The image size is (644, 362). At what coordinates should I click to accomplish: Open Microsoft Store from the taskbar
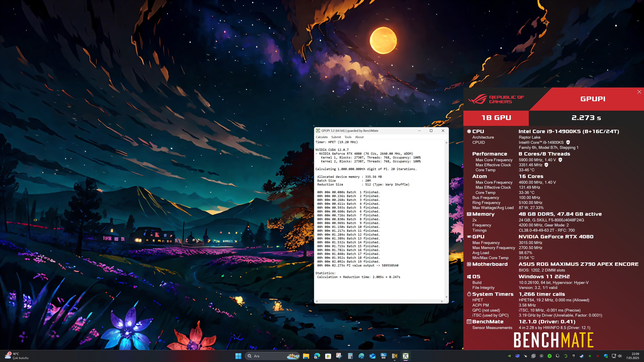pos(328,356)
